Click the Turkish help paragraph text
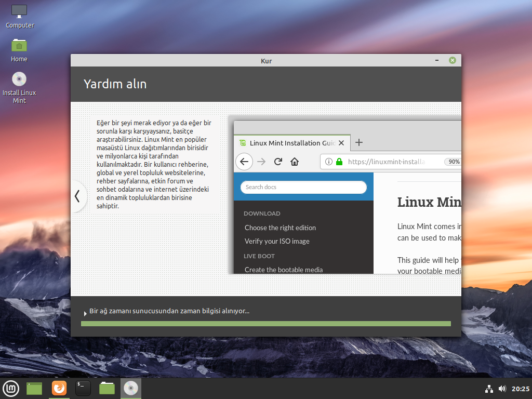The height and width of the screenshot is (399, 532). (x=153, y=164)
